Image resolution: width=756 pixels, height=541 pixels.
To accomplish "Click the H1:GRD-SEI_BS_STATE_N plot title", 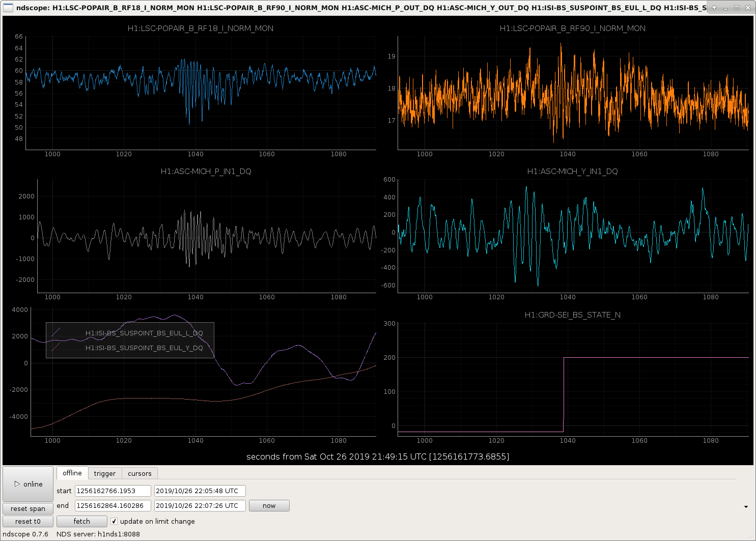I will click(x=572, y=315).
